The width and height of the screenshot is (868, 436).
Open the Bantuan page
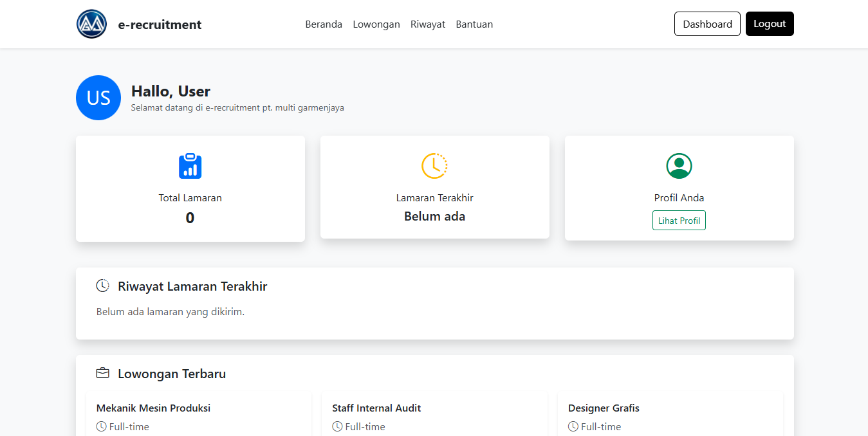[474, 24]
